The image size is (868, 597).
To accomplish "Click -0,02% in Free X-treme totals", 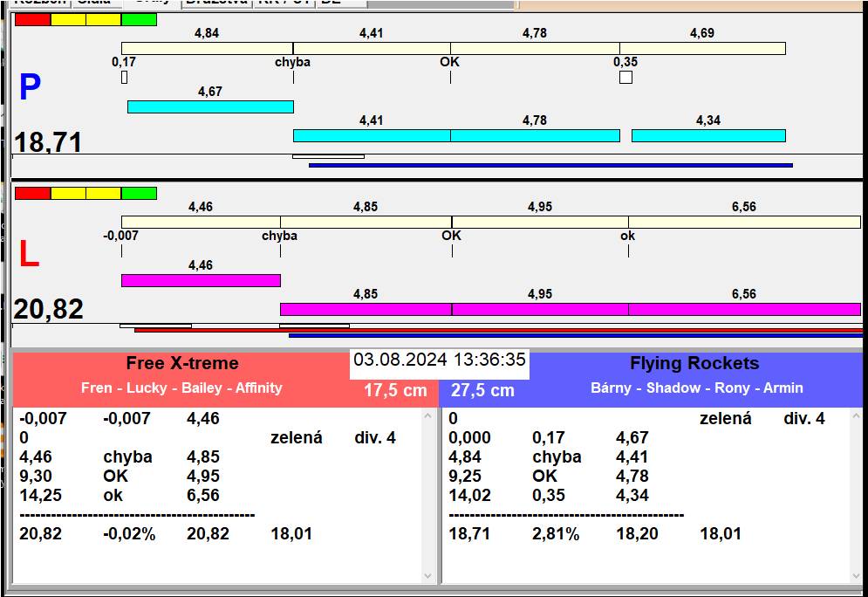I will [x=129, y=533].
